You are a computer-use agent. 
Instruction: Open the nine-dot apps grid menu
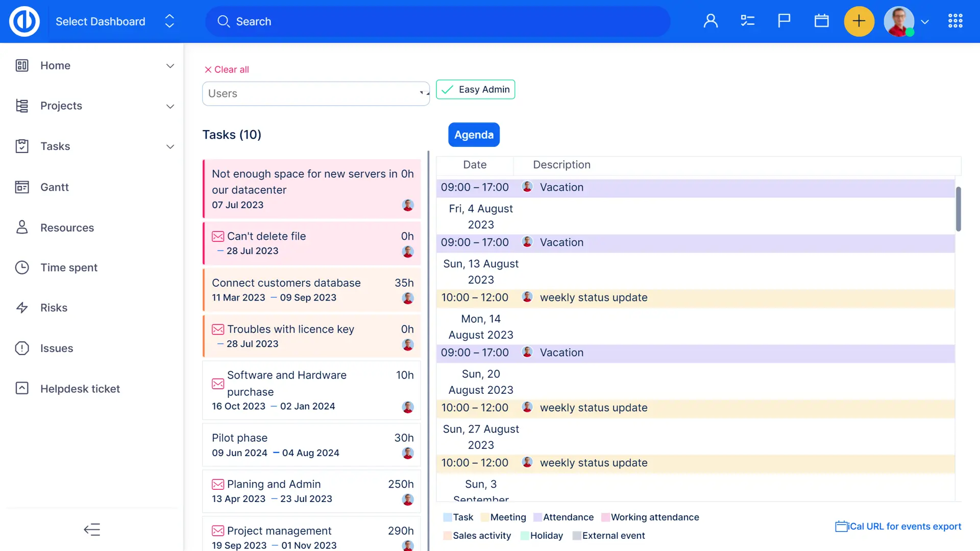[x=955, y=21]
